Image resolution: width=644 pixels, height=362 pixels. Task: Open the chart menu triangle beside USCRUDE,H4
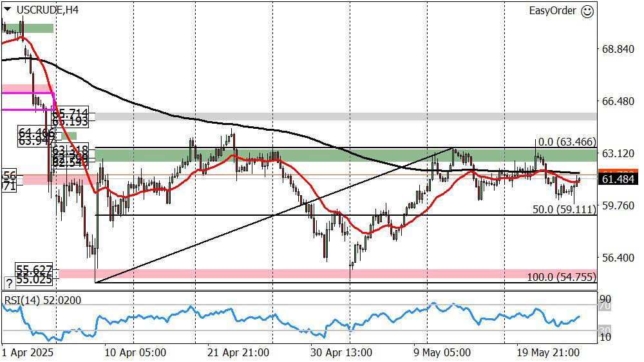click(x=7, y=9)
